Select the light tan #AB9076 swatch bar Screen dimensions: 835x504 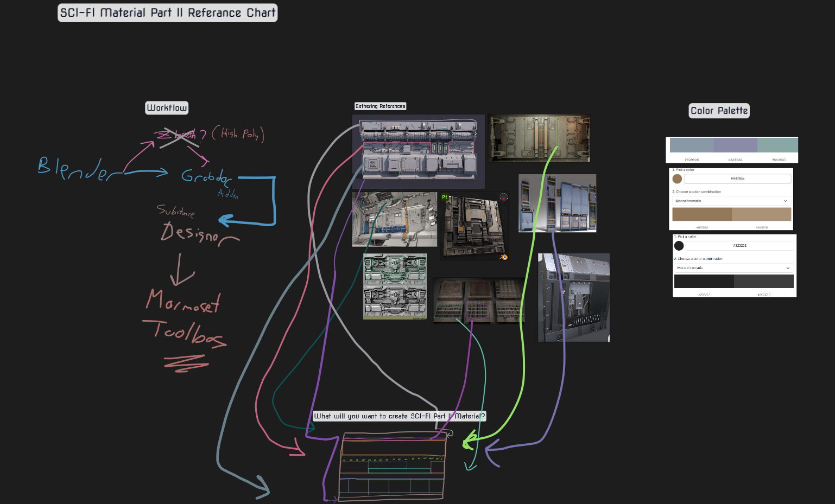[761, 214]
